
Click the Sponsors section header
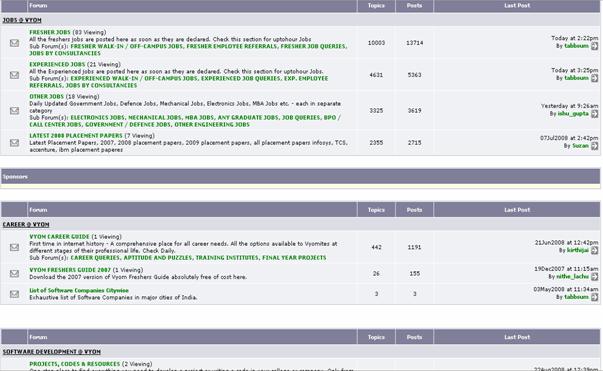tap(300, 176)
